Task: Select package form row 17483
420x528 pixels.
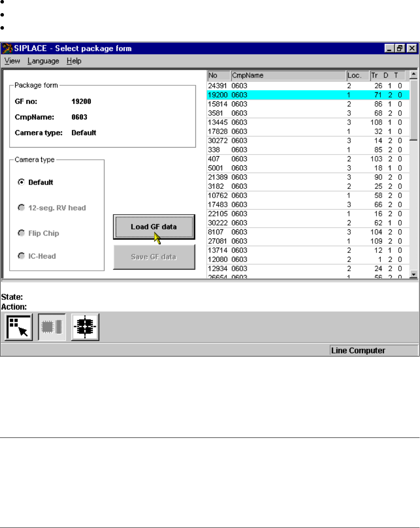Action: [x=308, y=205]
